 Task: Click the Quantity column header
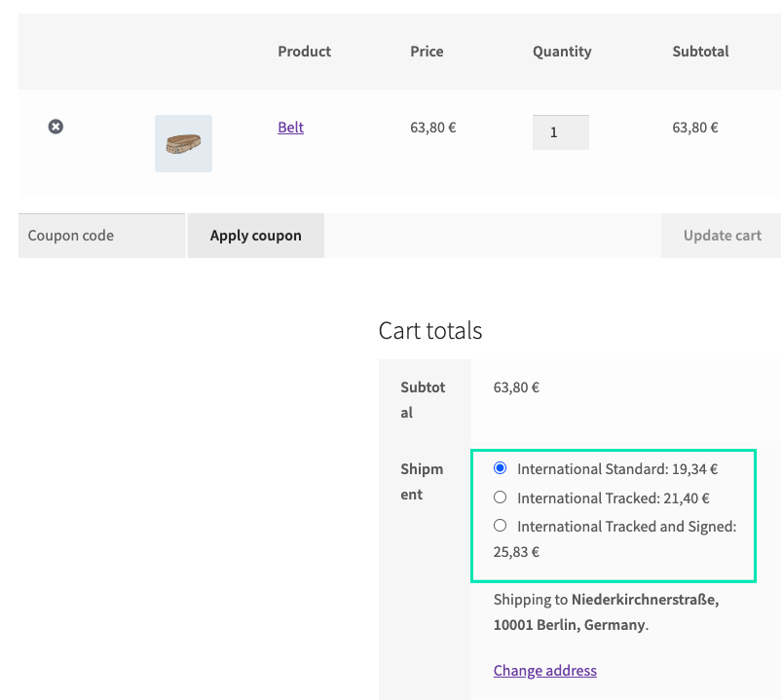point(562,52)
